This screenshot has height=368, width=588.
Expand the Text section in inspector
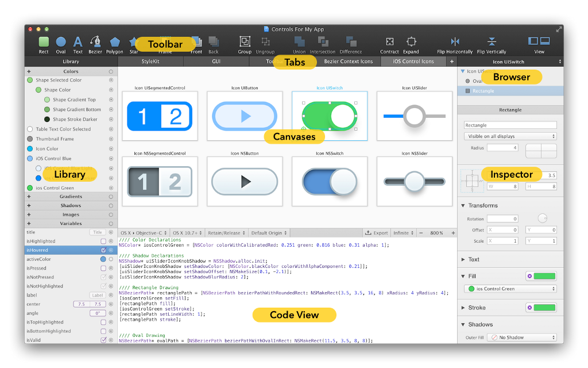click(x=463, y=260)
